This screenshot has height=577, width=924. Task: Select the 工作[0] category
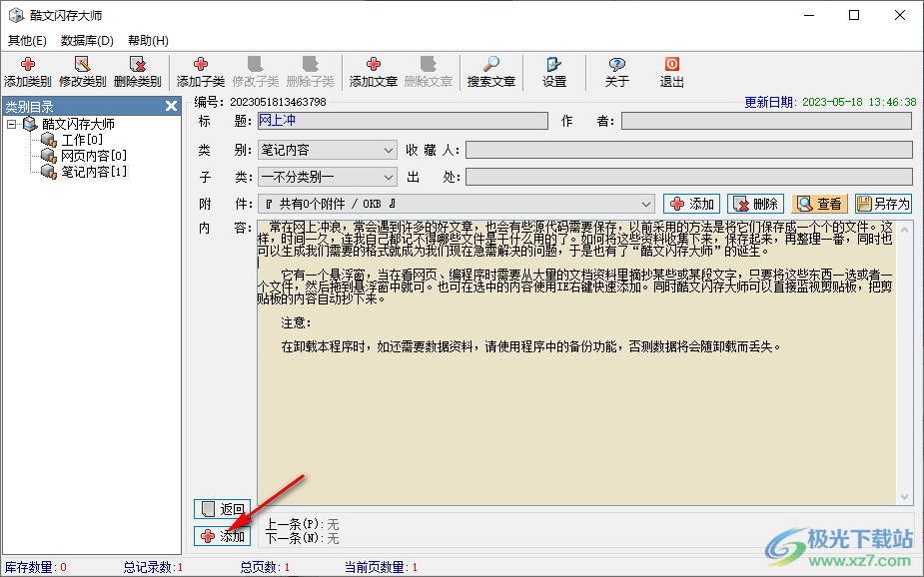82,140
